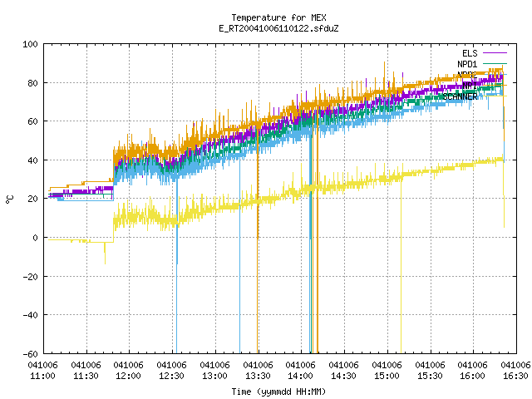Click the positive 20 y-axis tick label
Screen dimensions: 532x399
32,199
